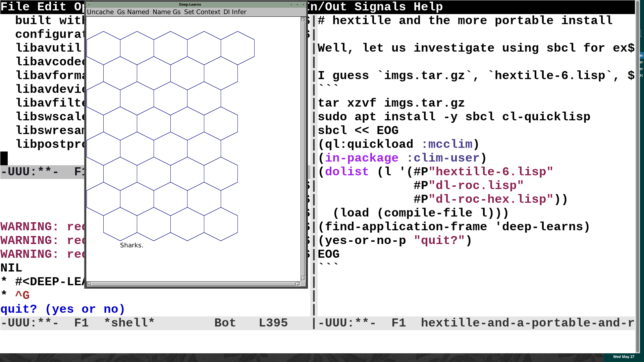This screenshot has width=644, height=362.
Task: Click the "sudo apt install -y sbcl cl-quicklisp" line
Action: (x=454, y=117)
